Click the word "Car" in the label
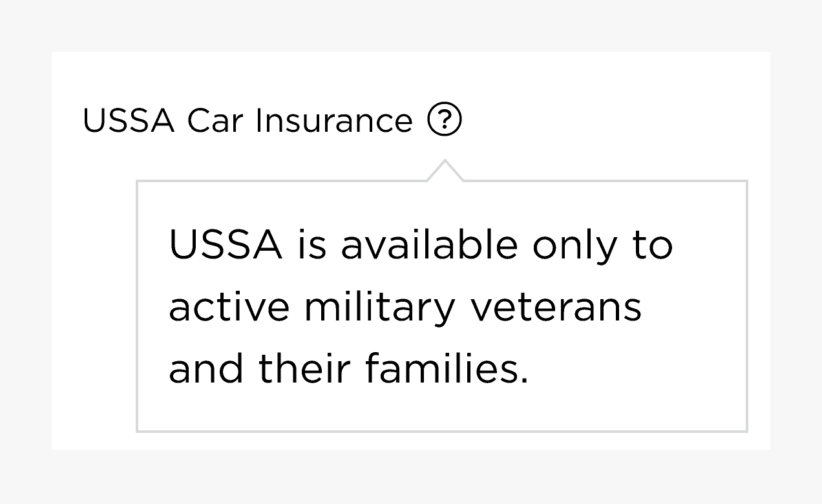822x504 pixels. pos(215,121)
